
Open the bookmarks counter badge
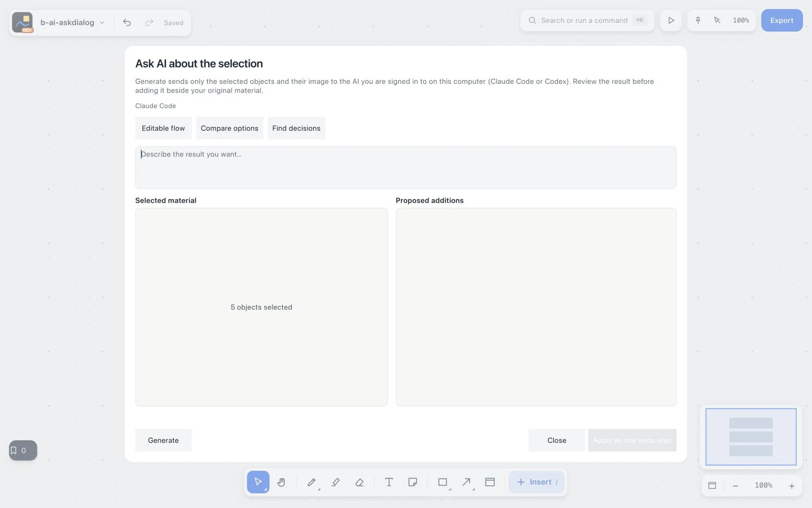(23, 450)
